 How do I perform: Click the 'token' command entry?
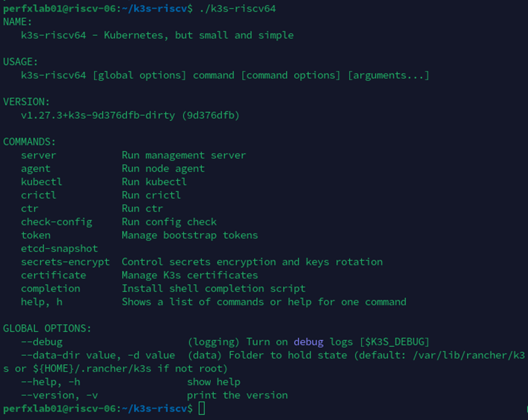[x=35, y=235]
